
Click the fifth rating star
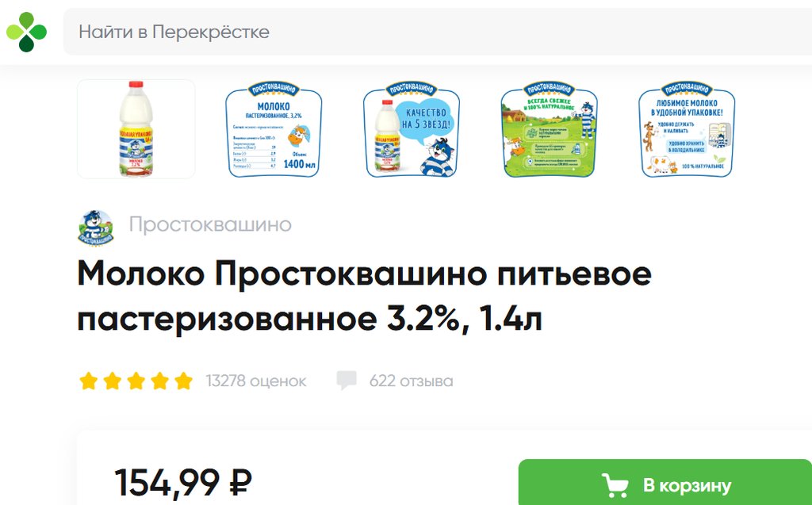click(183, 381)
